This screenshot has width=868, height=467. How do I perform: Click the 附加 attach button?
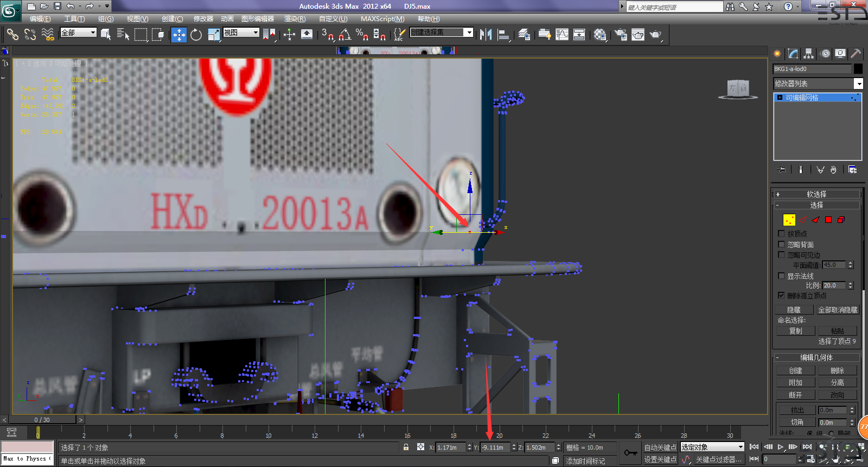pyautogui.click(x=795, y=382)
